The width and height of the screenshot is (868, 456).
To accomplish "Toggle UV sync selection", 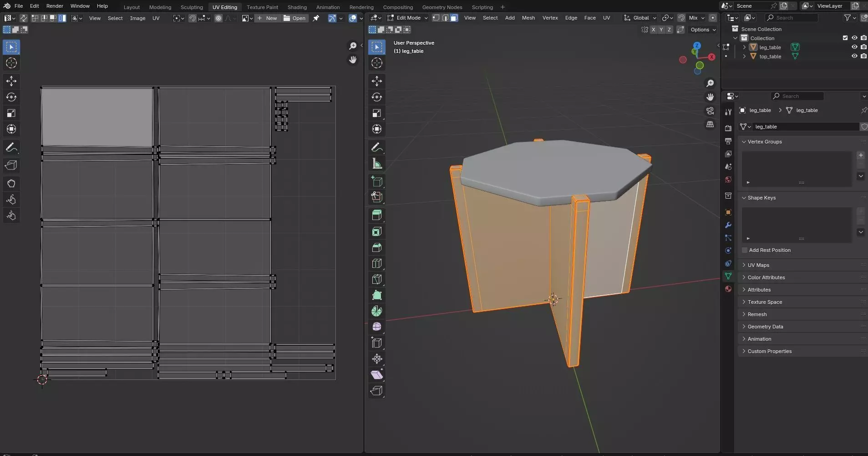I will tap(23, 18).
